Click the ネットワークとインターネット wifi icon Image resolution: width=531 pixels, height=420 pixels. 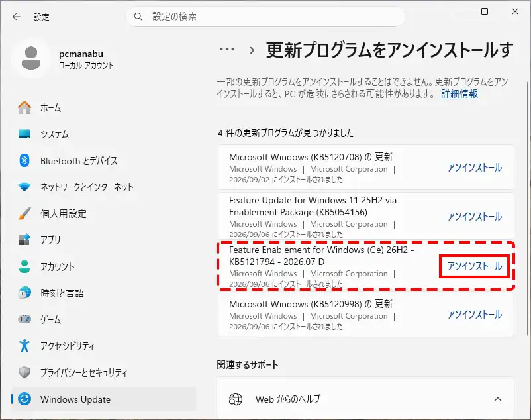pyautogui.click(x=24, y=187)
